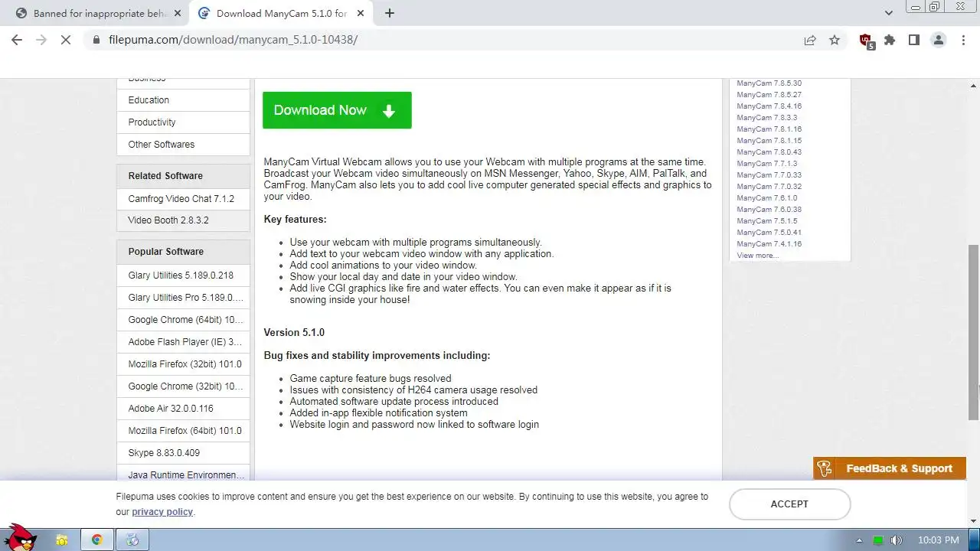Click the Download Now button
This screenshot has width=980, height=551.
pyautogui.click(x=337, y=110)
